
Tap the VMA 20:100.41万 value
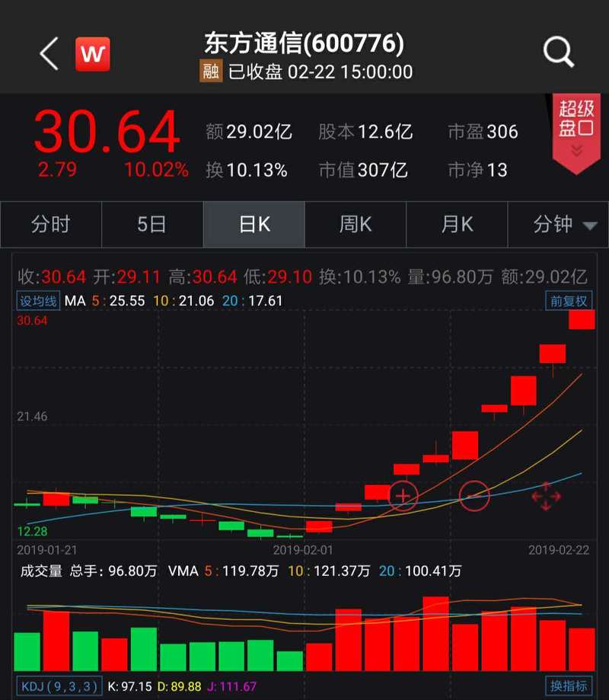(420, 571)
